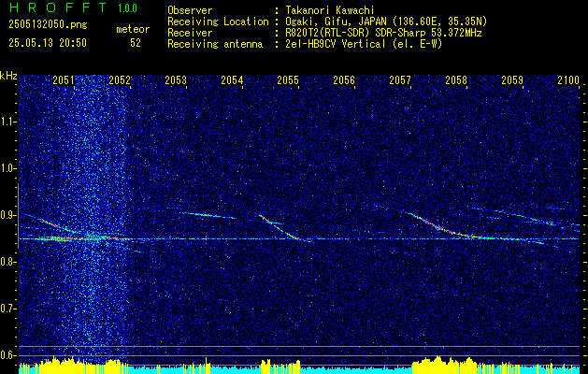Click the 2051 time marker

pos(64,80)
